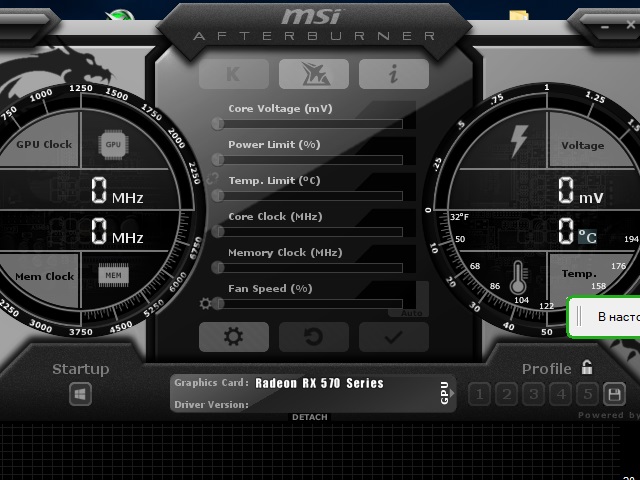The image size is (640, 480).
Task: Open the Kombustor (K) button
Action: [x=234, y=74]
